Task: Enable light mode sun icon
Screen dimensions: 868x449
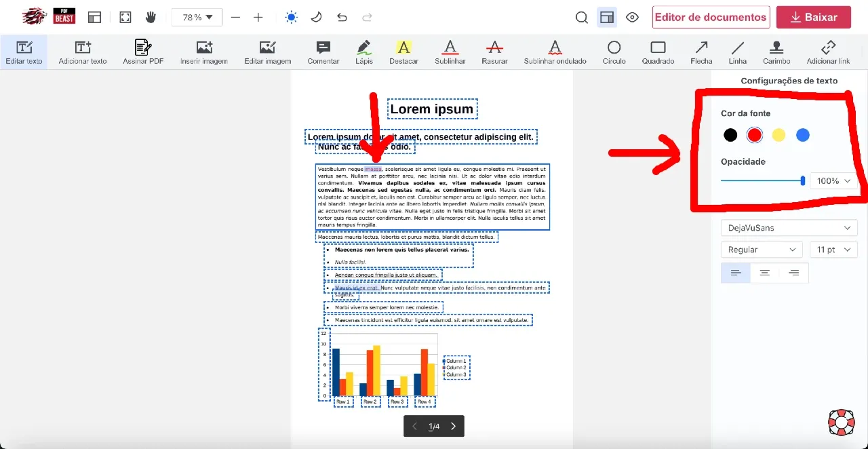Action: [291, 18]
